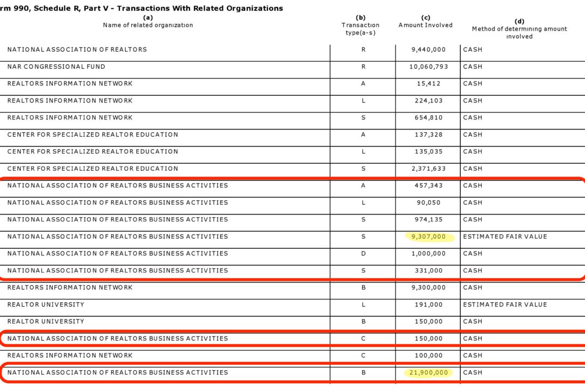Select the amount '10,060,793'

pyautogui.click(x=428, y=67)
